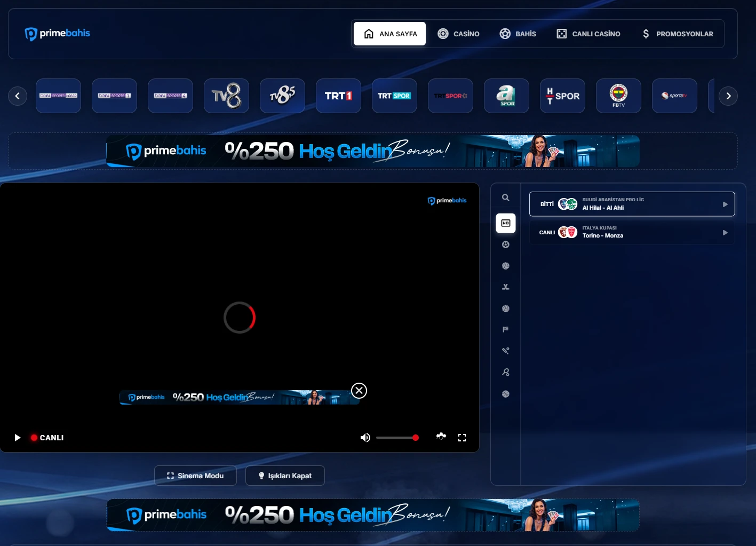Filter matches by racing flag icon
Image resolution: width=756 pixels, height=546 pixels.
(506, 330)
